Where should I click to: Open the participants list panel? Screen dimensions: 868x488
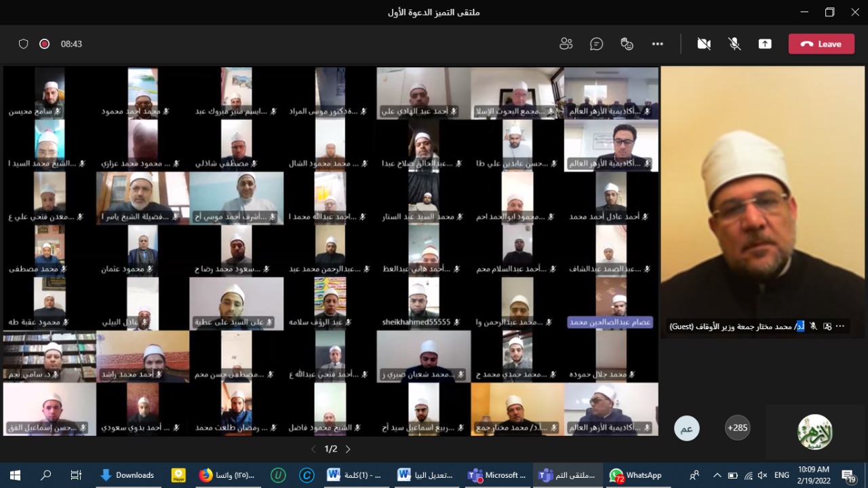coord(566,44)
